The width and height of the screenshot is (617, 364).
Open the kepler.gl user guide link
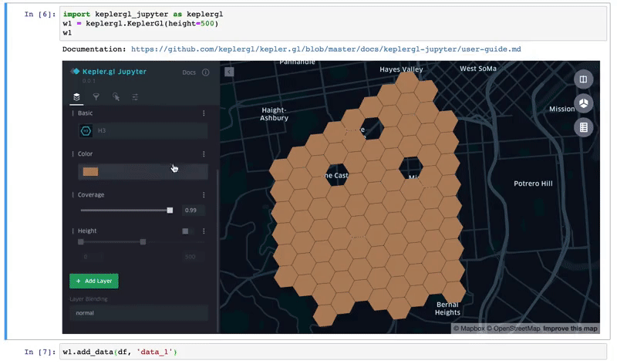(325, 49)
